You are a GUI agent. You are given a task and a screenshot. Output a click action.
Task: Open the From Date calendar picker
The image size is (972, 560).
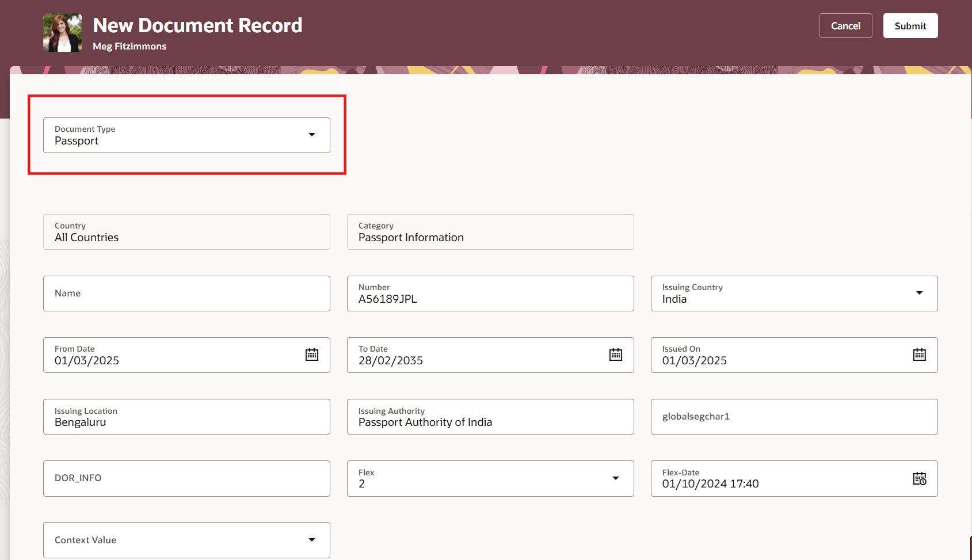(312, 355)
